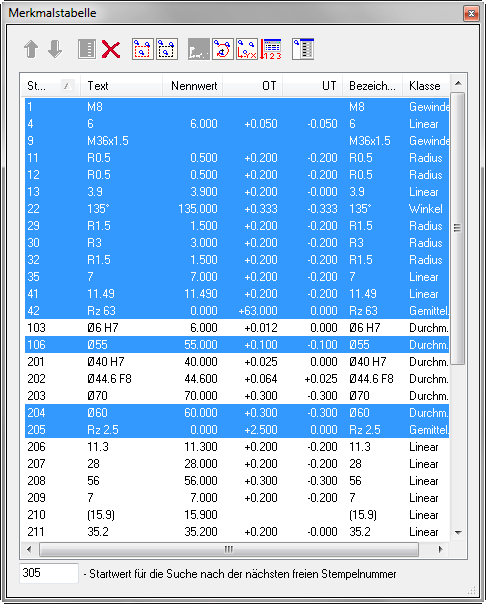The width and height of the screenshot is (486, 604).
Task: Sort by the OT column header
Action: click(x=253, y=86)
